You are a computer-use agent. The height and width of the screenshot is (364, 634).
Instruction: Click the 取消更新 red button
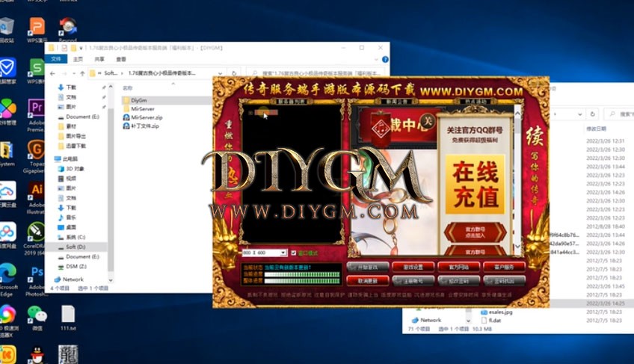click(x=368, y=281)
